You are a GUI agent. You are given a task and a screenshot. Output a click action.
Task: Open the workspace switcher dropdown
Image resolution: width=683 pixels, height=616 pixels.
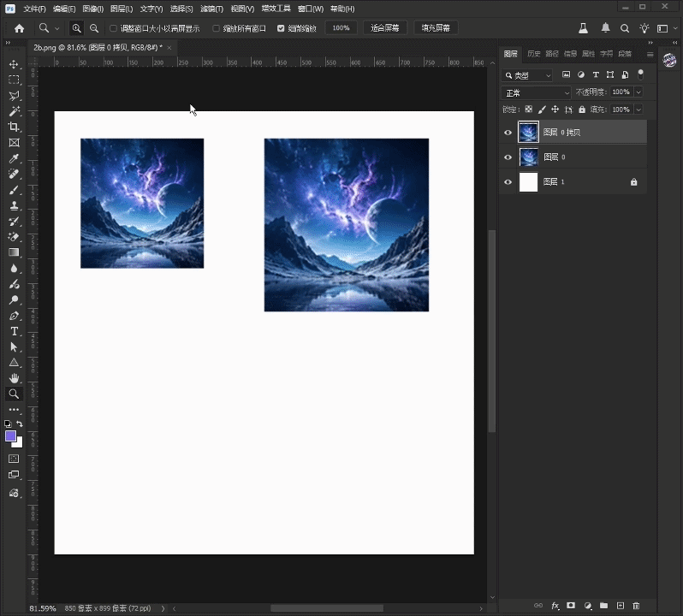click(667, 28)
